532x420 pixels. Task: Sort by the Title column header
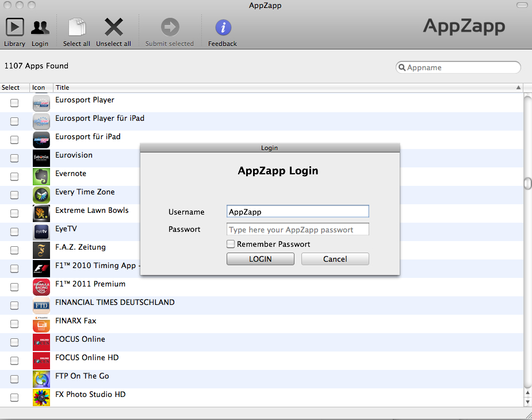coord(288,87)
